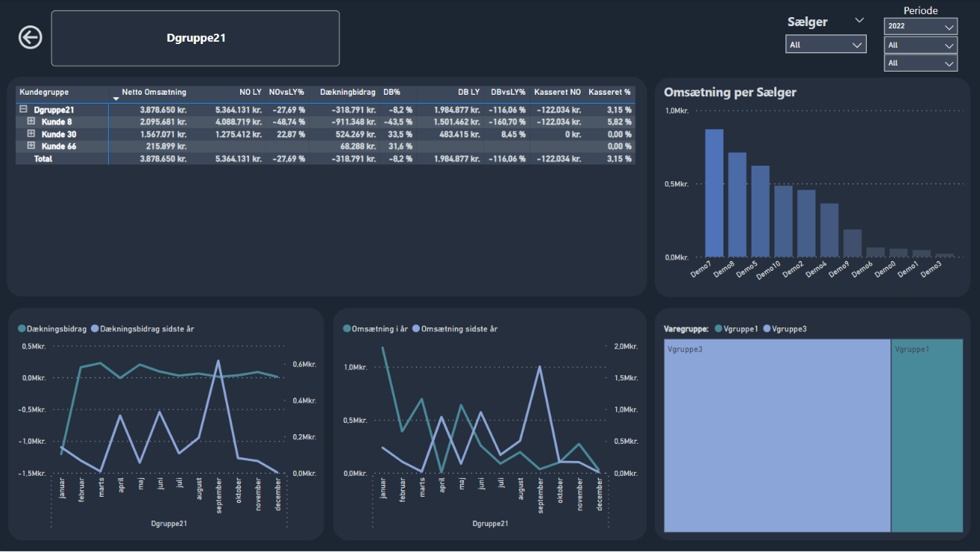Click the Dgruppe21 title button
980x552 pixels.
click(x=195, y=38)
